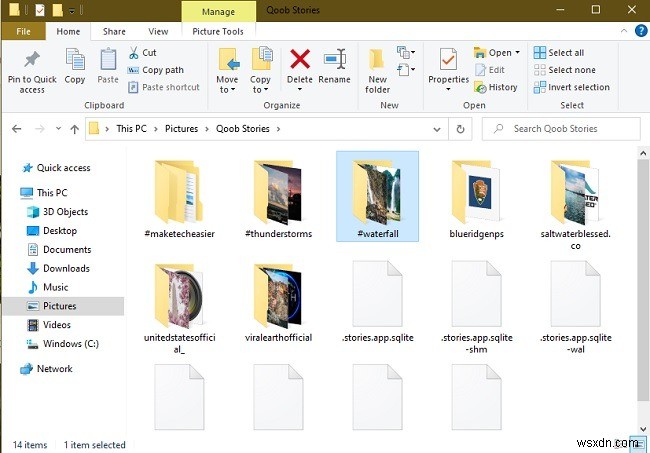Select the .stories.app.sqlite file
This screenshot has width=650, height=453.
378,300
